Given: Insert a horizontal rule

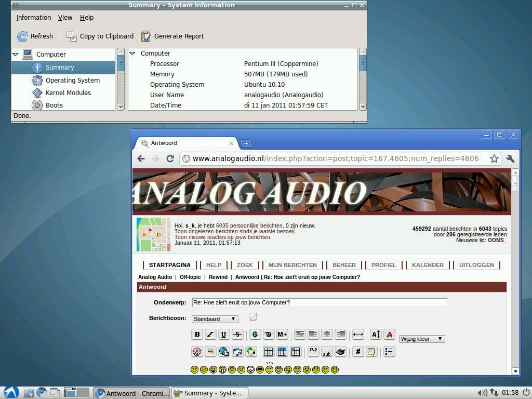Looking at the screenshot, I should pyautogui.click(x=358, y=335).
